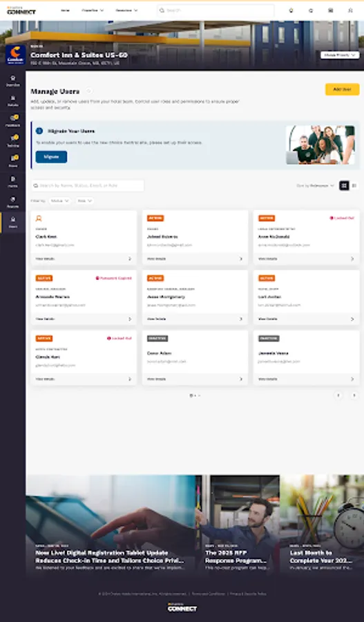Expand the Resources menu dropdown

coord(126,10)
